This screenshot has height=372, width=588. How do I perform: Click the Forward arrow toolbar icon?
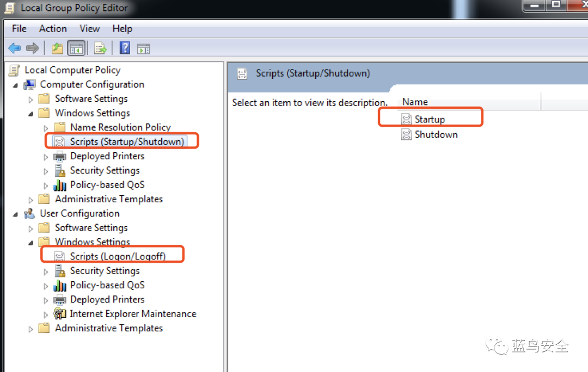point(33,48)
